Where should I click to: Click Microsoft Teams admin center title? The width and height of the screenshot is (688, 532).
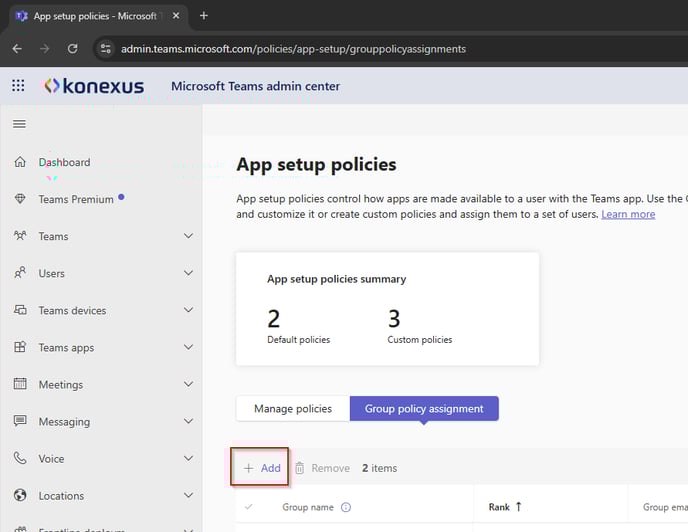[255, 86]
